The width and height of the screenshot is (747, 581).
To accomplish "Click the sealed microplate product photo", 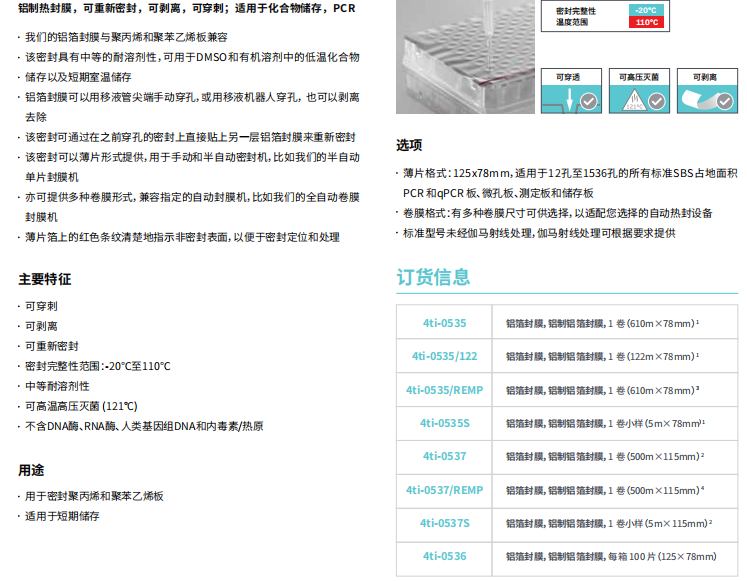I will [465, 57].
